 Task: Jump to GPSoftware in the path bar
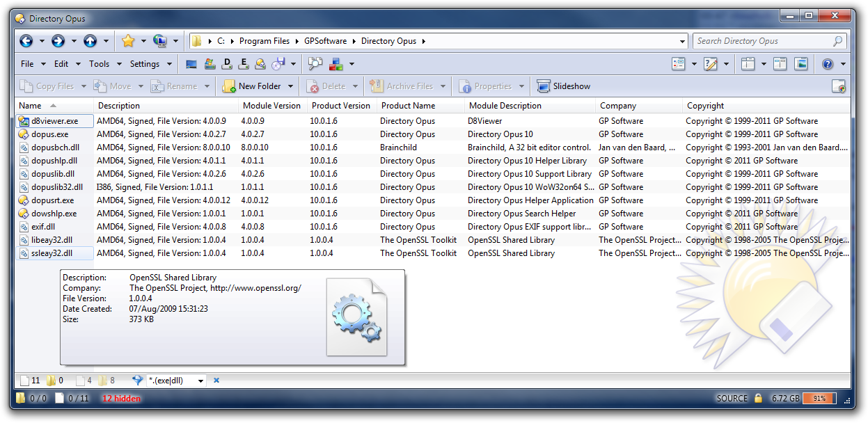pos(325,41)
